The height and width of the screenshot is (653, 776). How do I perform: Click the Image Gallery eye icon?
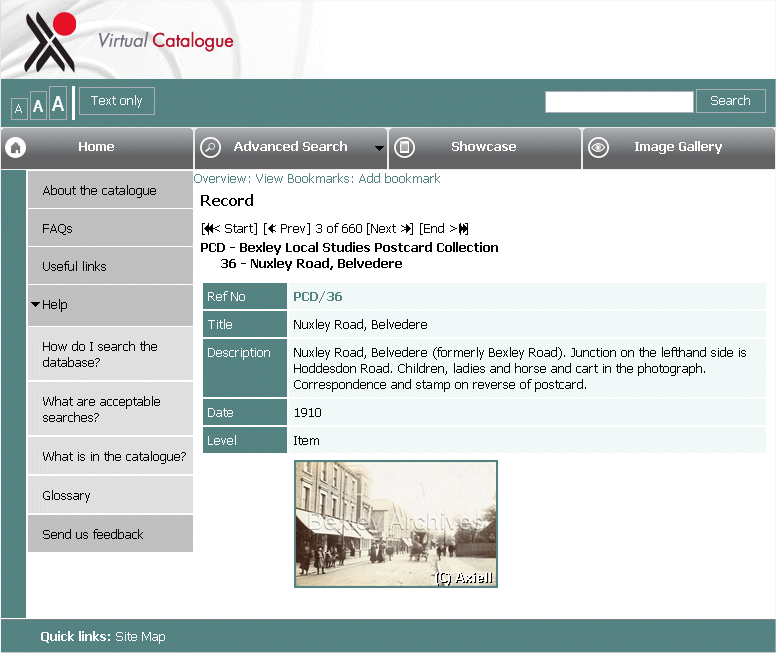[x=598, y=148]
